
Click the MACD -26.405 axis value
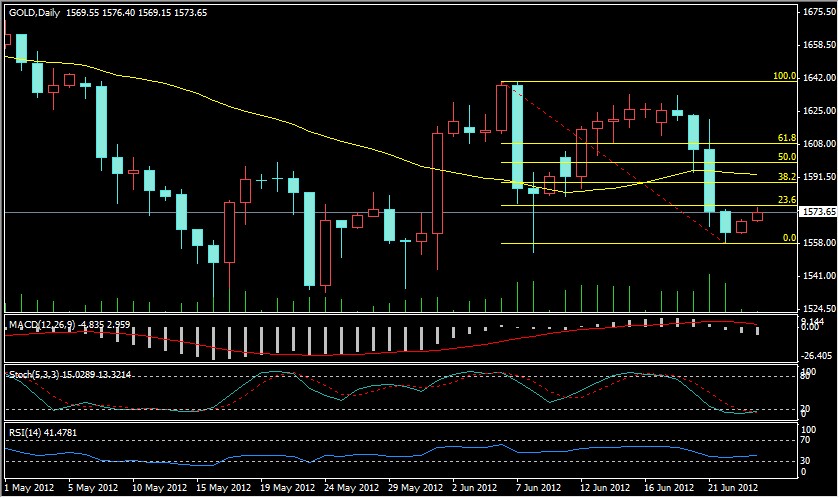(x=819, y=355)
